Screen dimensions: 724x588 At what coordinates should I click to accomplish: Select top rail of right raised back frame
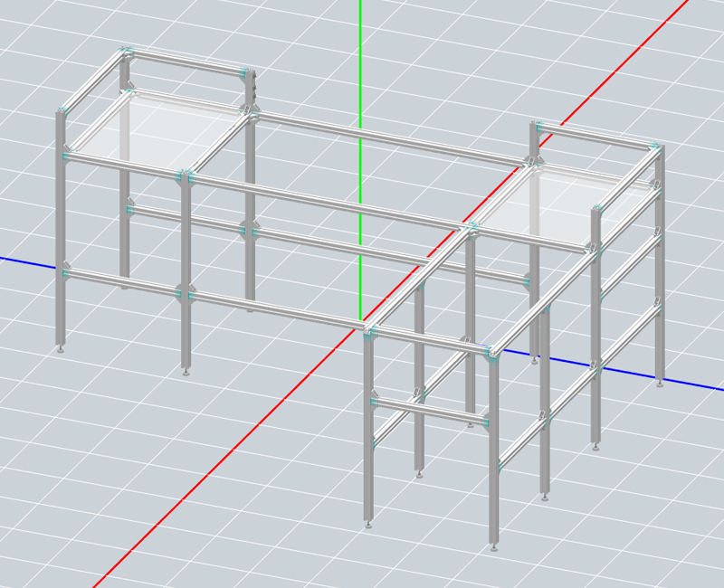coord(597,136)
